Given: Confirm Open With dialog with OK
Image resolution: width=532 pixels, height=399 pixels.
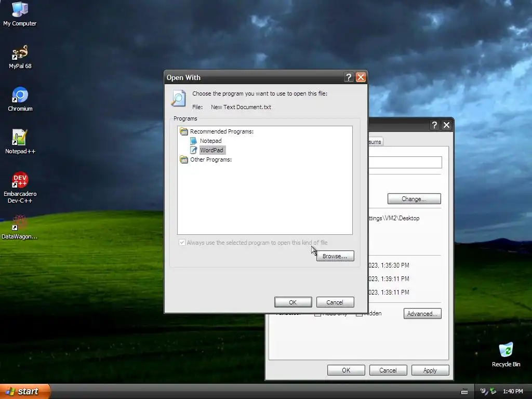Looking at the screenshot, I should tap(293, 302).
